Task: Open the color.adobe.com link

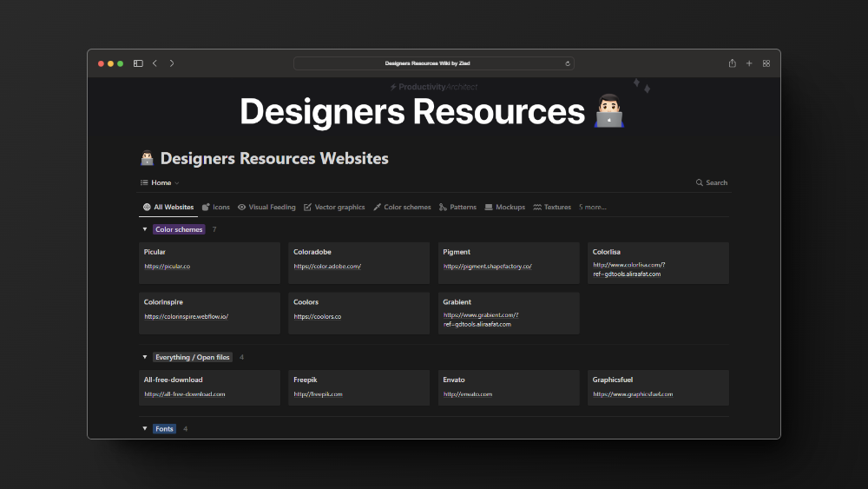Action: point(327,267)
